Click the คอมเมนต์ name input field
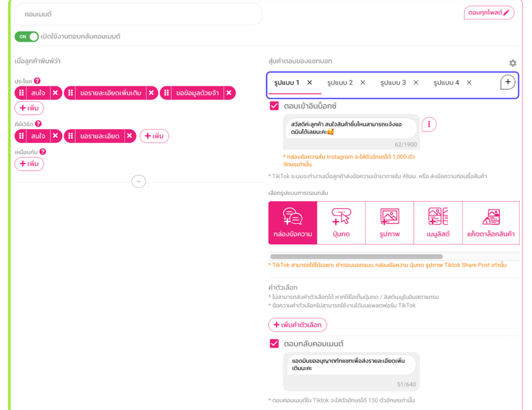 click(x=138, y=15)
